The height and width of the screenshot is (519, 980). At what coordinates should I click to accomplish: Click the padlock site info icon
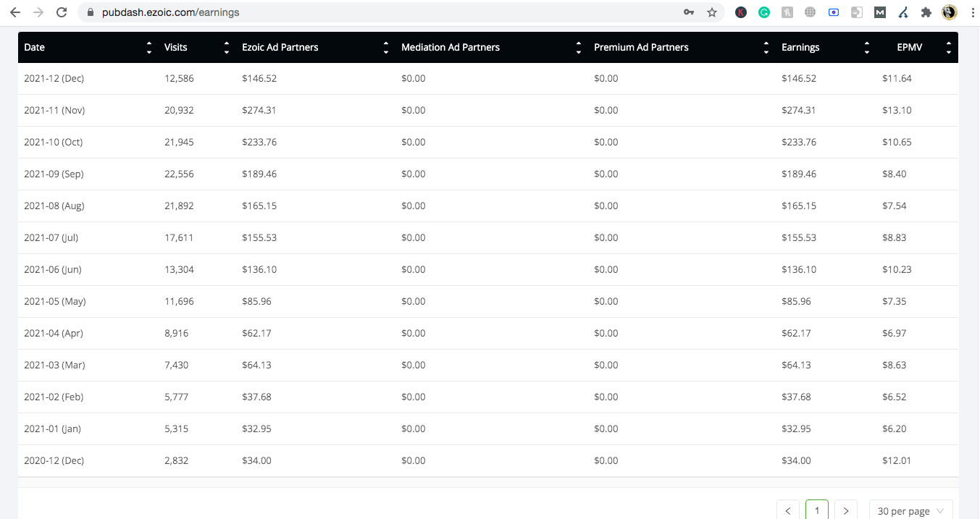coord(91,12)
